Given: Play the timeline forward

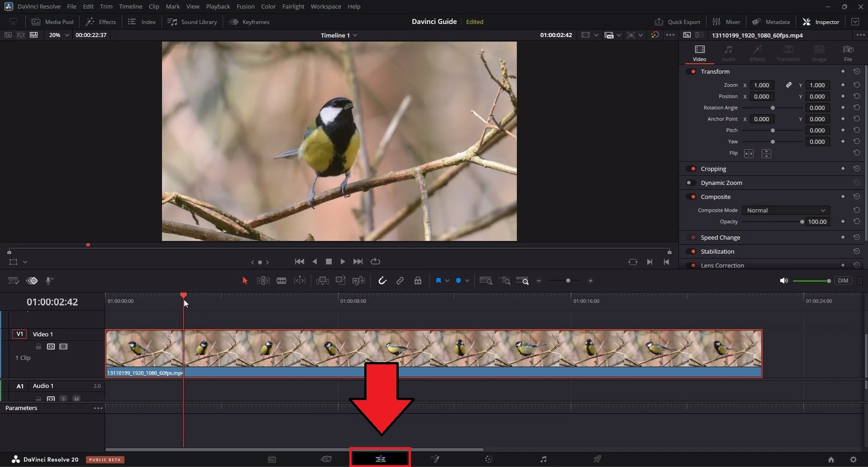Looking at the screenshot, I should (x=343, y=262).
